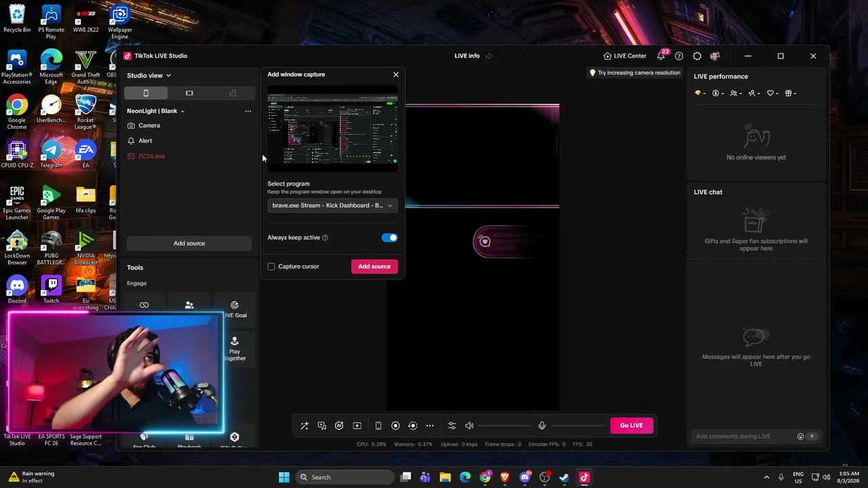Switch to portrait layout tab
The height and width of the screenshot is (488, 868).
tap(146, 93)
